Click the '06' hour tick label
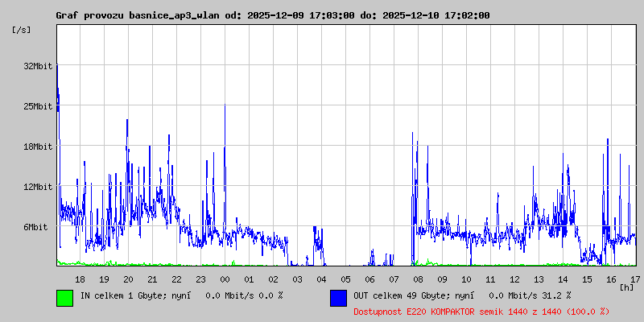The image size is (644, 322). (x=370, y=279)
